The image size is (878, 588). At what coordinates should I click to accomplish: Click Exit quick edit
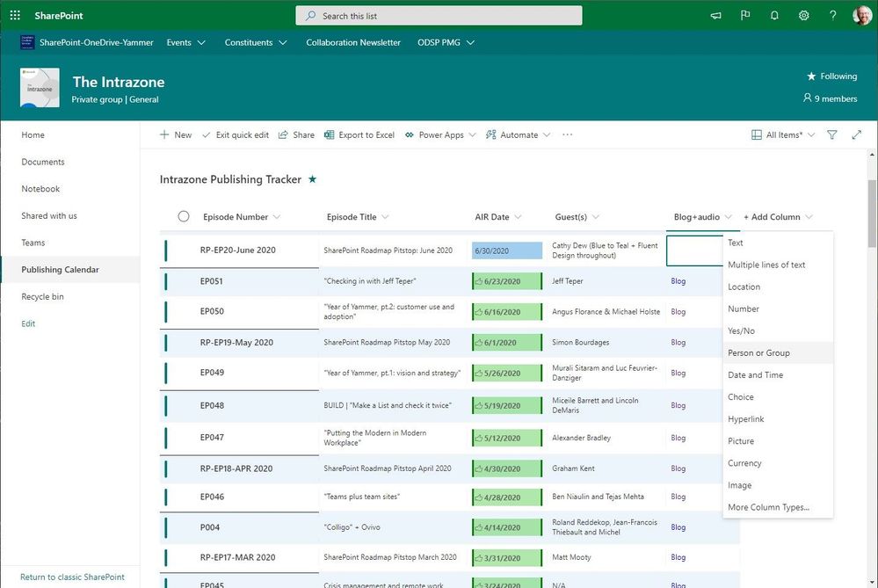236,135
